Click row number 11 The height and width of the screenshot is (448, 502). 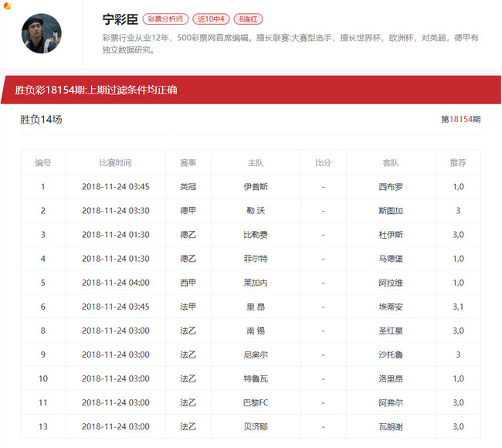coord(43,402)
